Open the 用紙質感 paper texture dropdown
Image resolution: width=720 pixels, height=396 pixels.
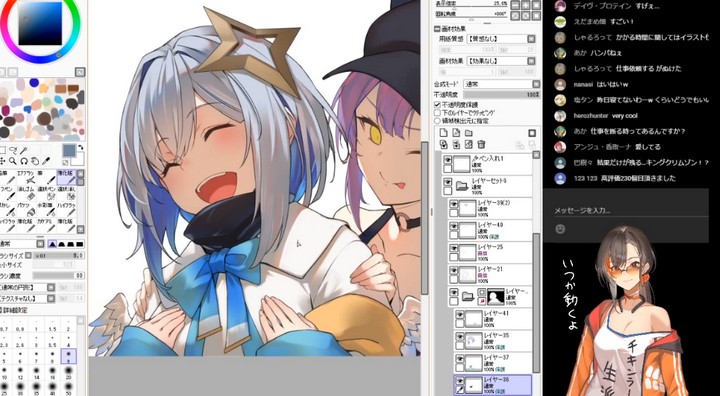501,39
